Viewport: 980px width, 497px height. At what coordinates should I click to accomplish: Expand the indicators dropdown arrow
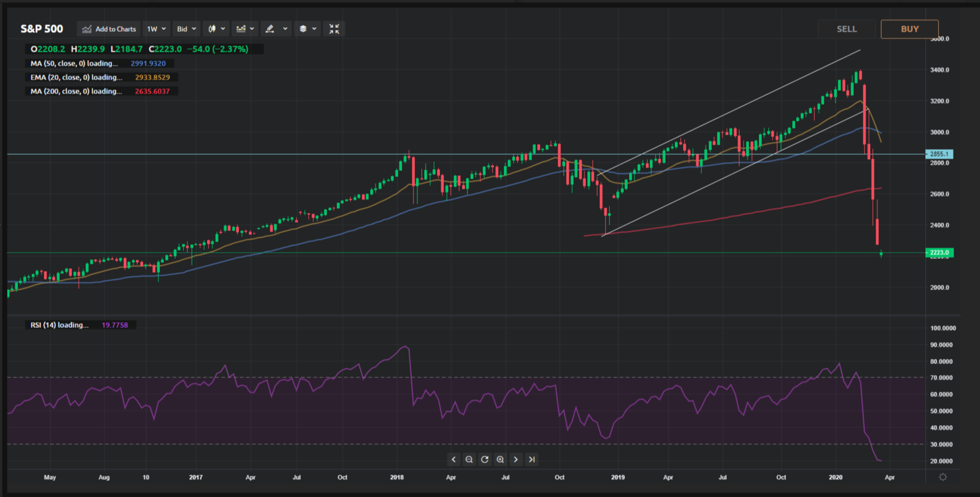pyautogui.click(x=252, y=29)
